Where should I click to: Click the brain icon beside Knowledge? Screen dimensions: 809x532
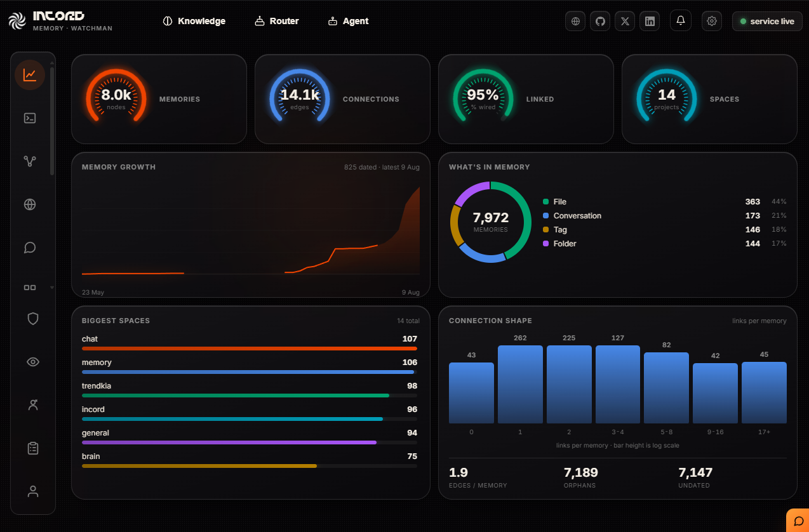tap(168, 21)
